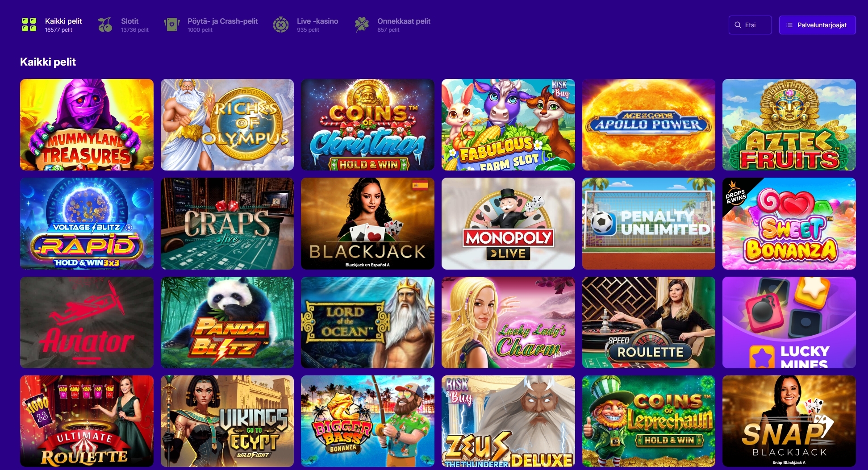Click the clover icon for Onnekkaat pelit

pos(362,25)
